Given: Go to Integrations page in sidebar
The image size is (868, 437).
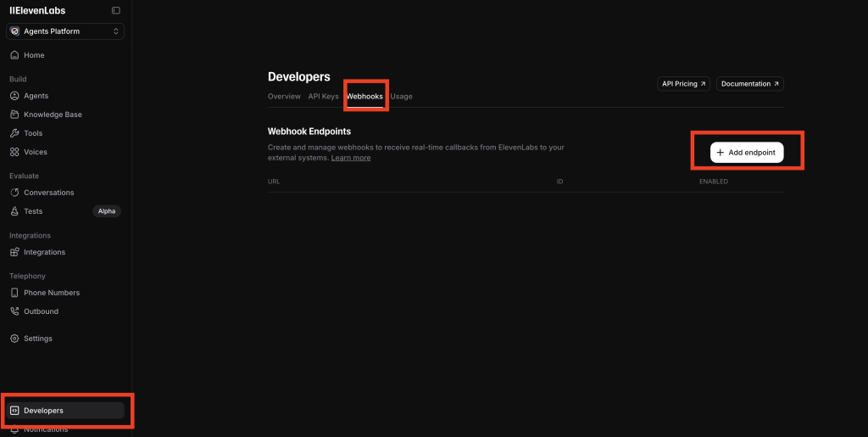Looking at the screenshot, I should coord(44,252).
